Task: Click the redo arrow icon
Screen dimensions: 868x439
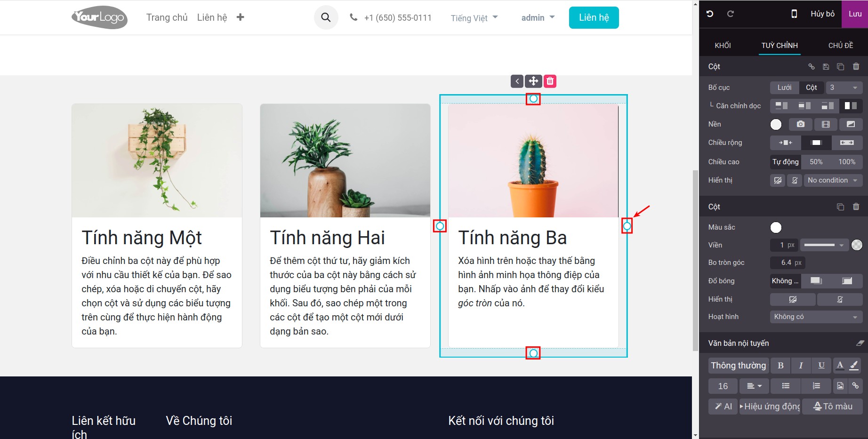Action: tap(731, 14)
